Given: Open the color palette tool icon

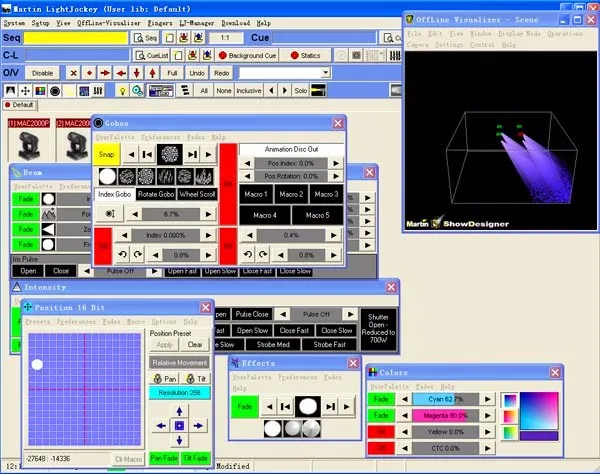Looking at the screenshot, I should 40,91.
